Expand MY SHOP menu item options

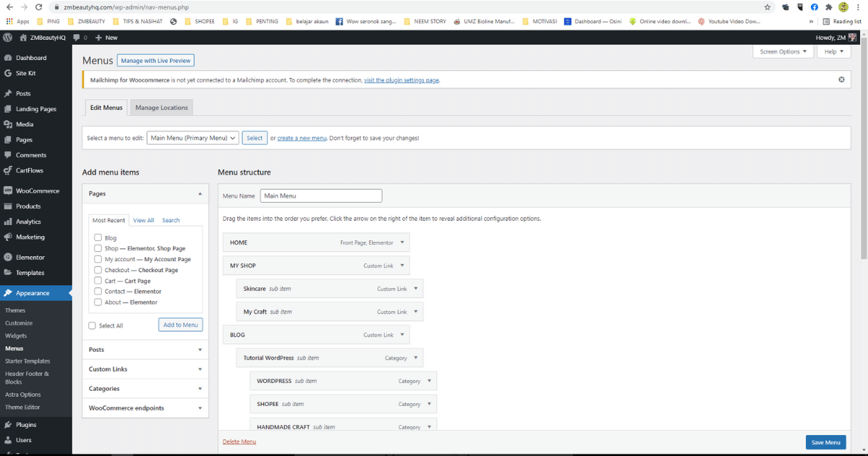point(401,266)
